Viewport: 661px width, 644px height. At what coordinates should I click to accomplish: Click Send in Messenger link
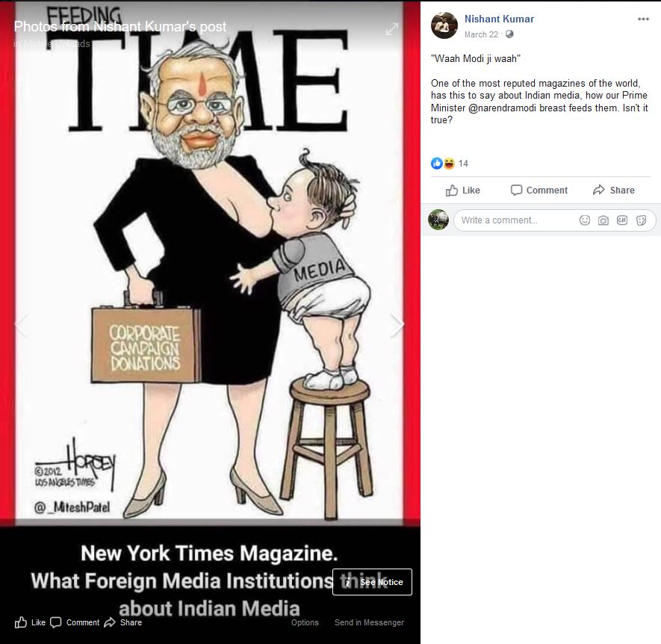point(369,622)
